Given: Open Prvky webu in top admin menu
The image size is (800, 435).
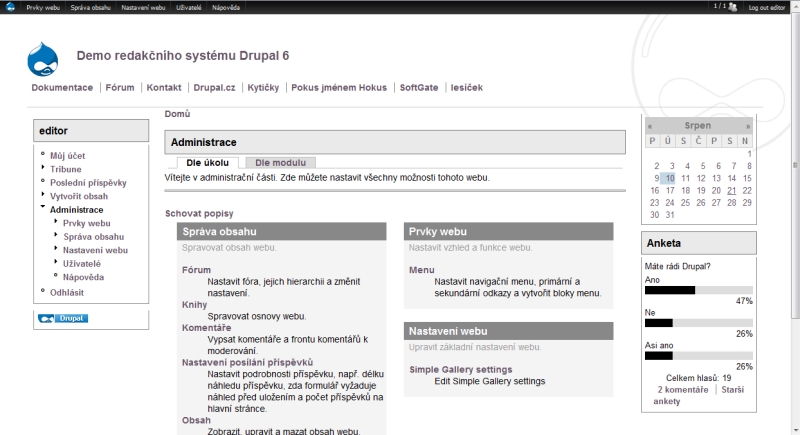Looking at the screenshot, I should [43, 7].
